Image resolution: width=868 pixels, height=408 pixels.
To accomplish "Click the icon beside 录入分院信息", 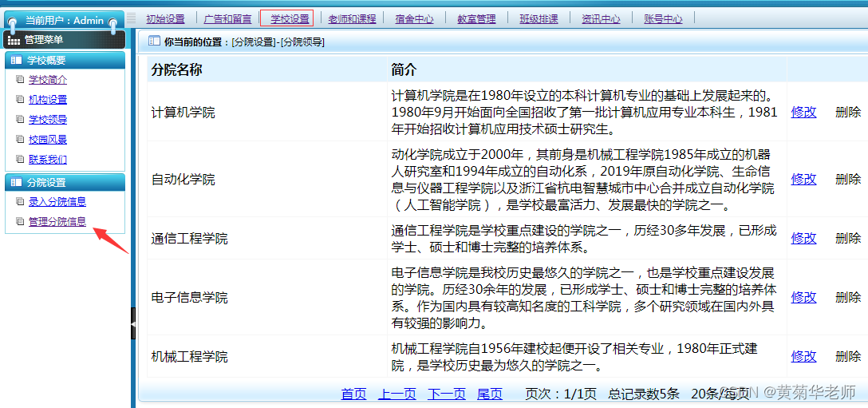I will point(21,202).
